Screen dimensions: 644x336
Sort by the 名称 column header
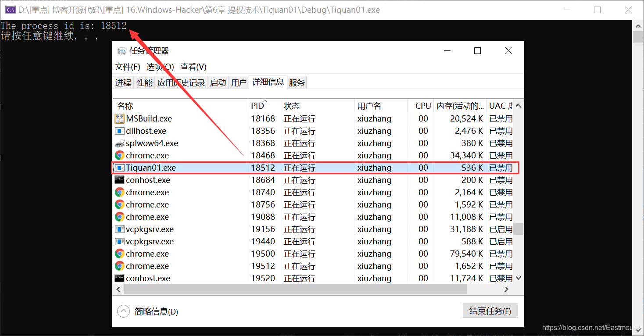180,106
